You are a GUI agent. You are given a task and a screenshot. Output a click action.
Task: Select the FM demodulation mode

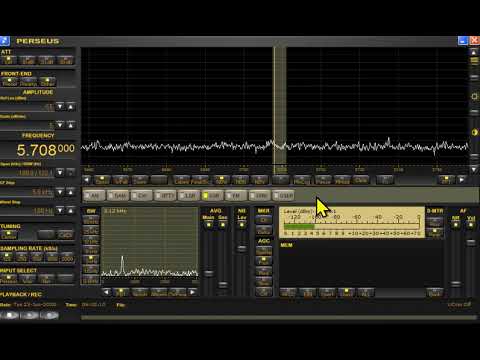pyautogui.click(x=236, y=196)
